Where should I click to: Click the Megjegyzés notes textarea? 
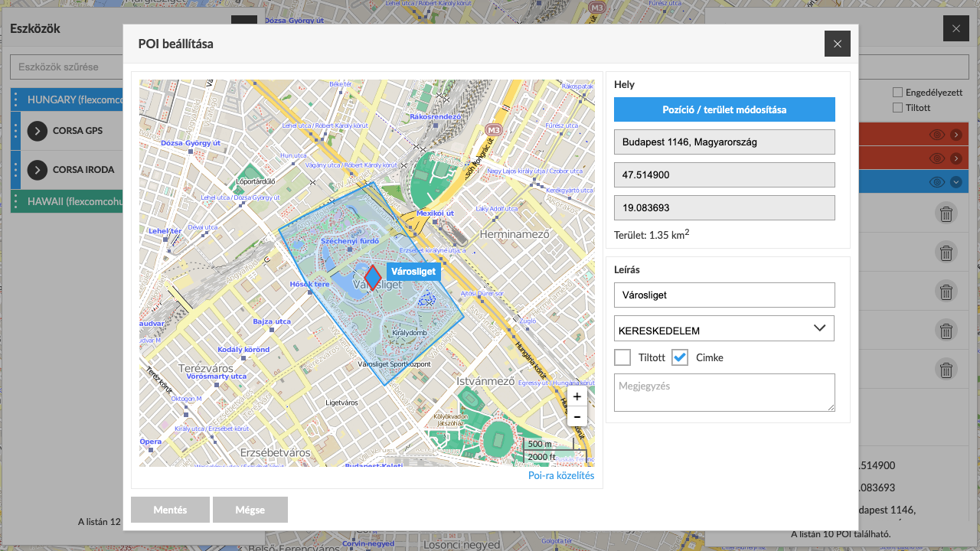coord(724,393)
